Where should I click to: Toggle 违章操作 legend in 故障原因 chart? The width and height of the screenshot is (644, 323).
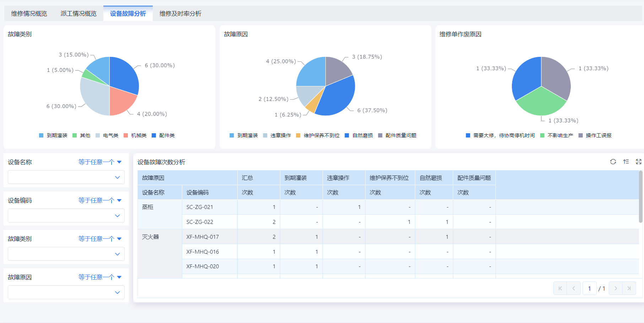277,135
